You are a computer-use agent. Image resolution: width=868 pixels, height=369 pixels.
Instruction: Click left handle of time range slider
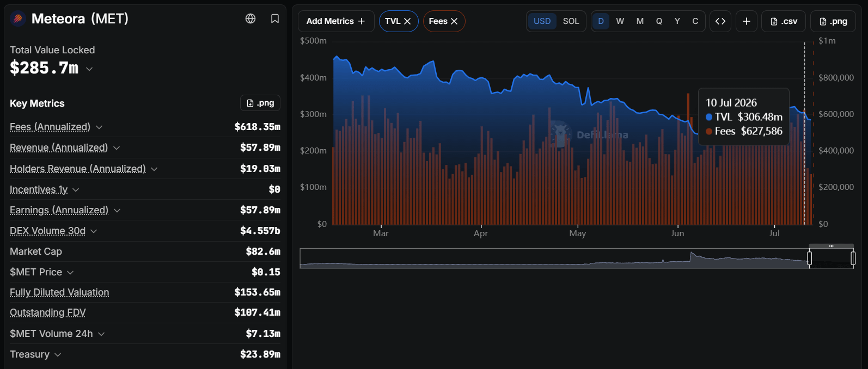809,259
